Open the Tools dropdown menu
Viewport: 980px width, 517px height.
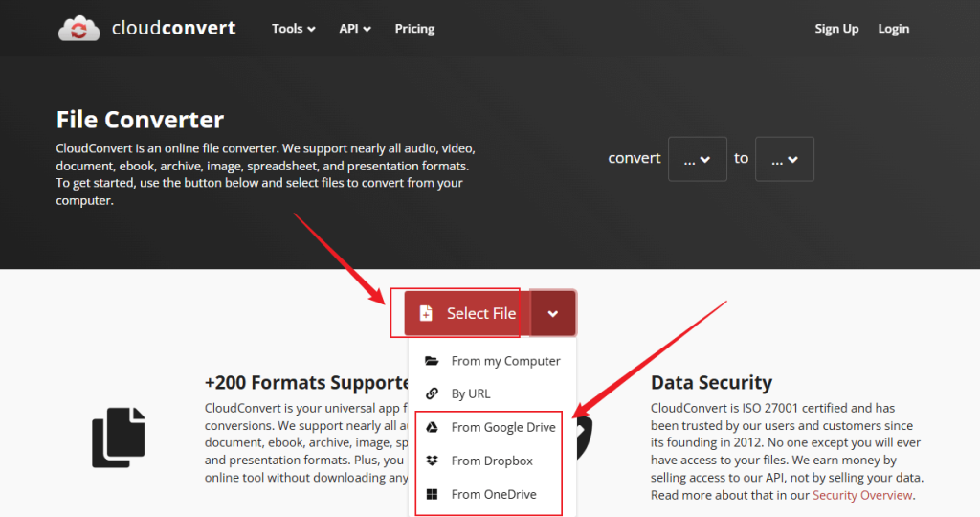pyautogui.click(x=293, y=29)
